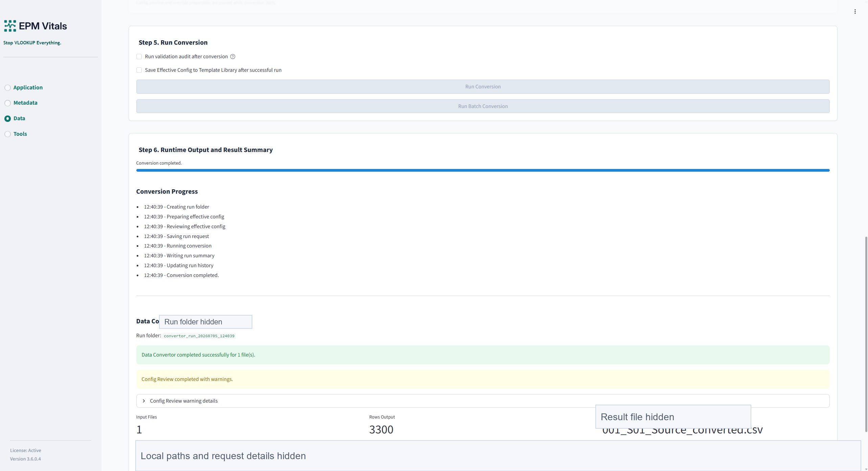868x471 pixels.
Task: Click the 'Rows Output' metric label
Action: click(x=382, y=417)
